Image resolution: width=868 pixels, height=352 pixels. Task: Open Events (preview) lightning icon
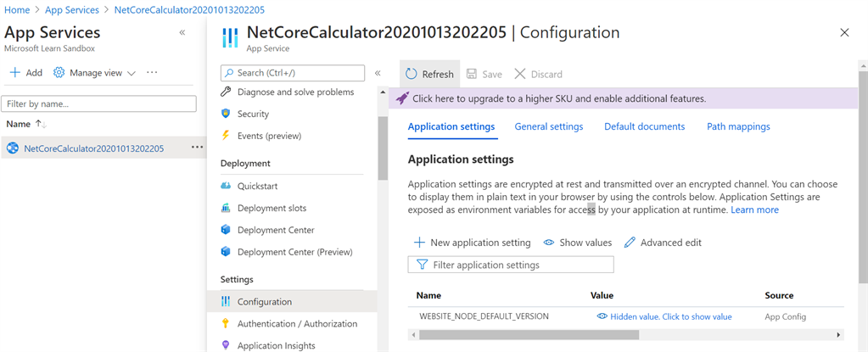(x=226, y=136)
